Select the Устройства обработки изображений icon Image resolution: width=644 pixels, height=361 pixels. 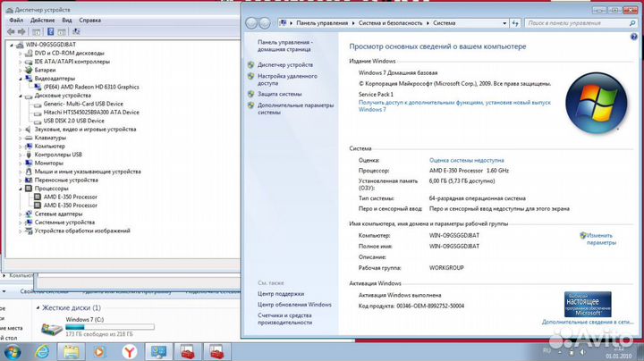point(29,231)
